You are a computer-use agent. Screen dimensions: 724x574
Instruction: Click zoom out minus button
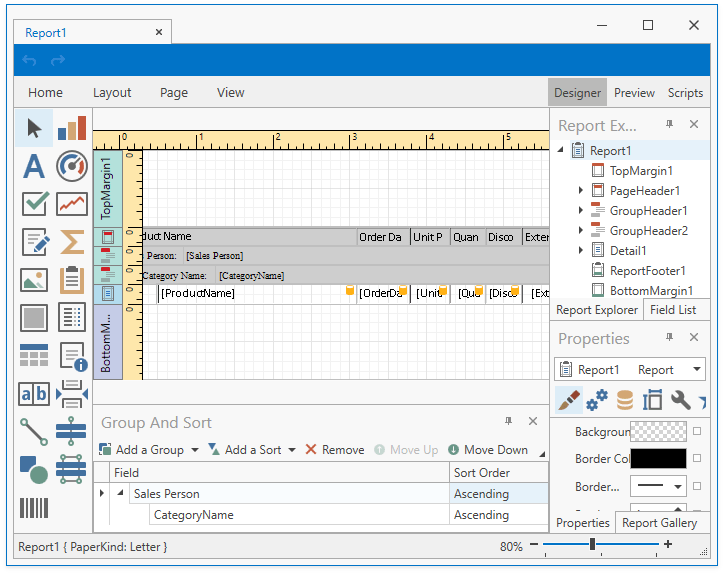tap(534, 544)
